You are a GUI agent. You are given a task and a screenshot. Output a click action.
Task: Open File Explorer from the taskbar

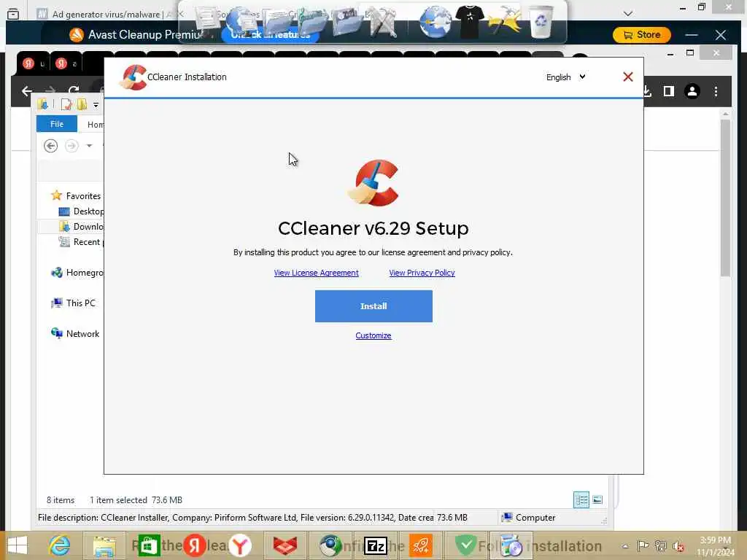(104, 546)
